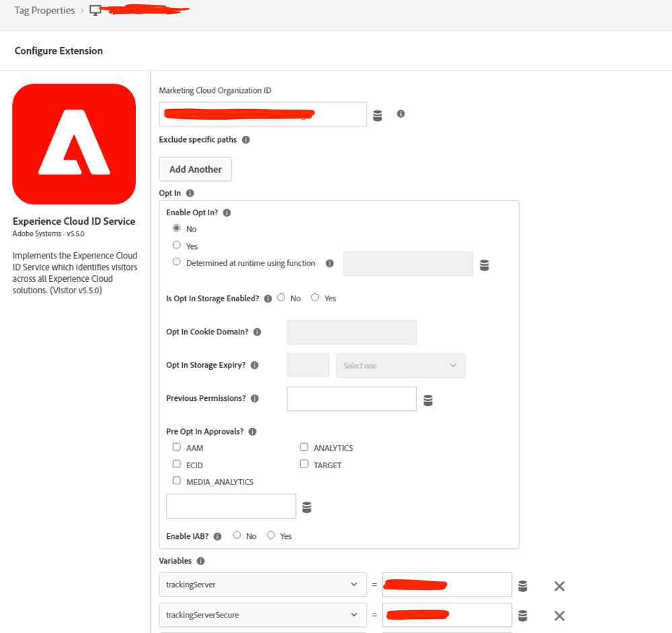The image size is (672, 633).
Task: Click data element icon for trackingServer value
Action: tap(523, 586)
